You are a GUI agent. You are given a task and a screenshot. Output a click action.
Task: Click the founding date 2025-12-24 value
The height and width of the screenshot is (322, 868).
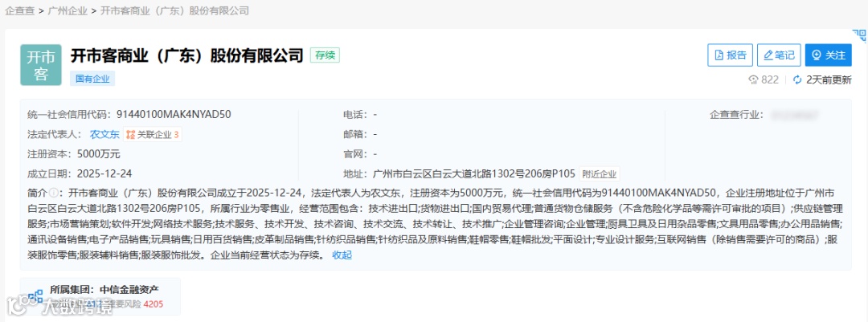104,173
